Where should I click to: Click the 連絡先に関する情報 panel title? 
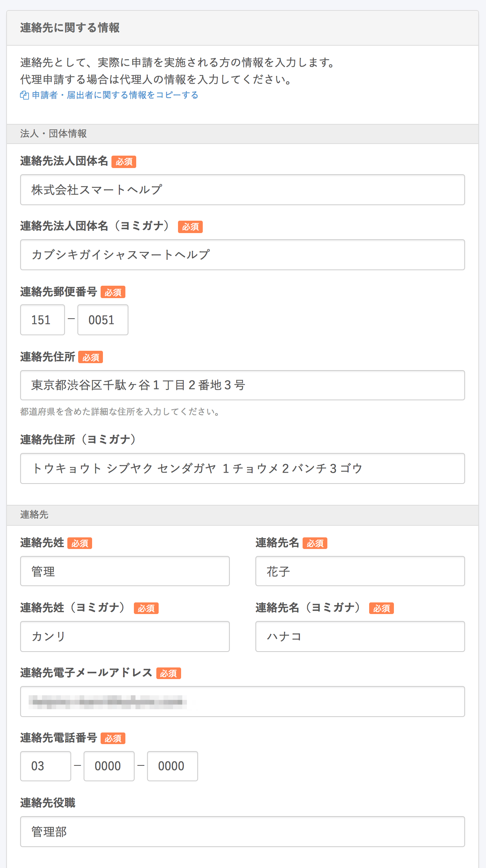click(x=70, y=28)
